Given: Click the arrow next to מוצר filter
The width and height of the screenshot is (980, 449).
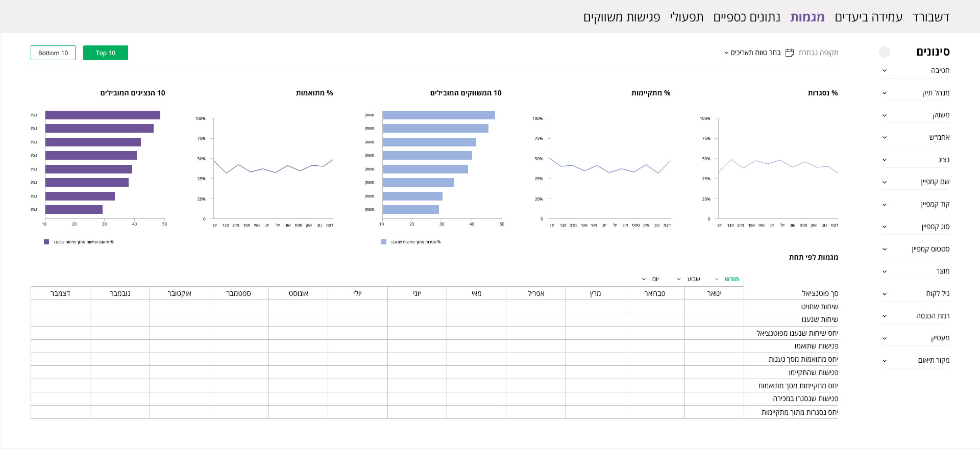Looking at the screenshot, I should [x=885, y=271].
